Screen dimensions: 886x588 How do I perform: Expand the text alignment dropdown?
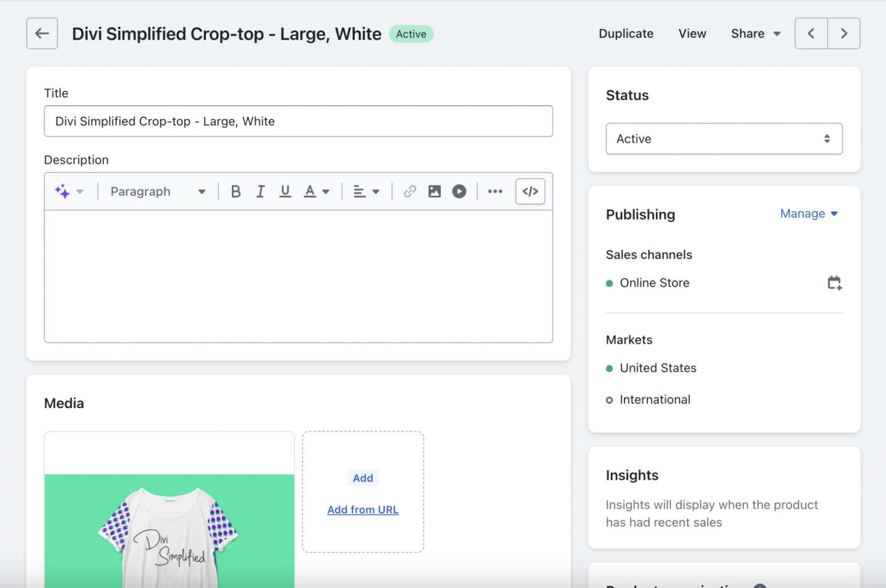click(x=366, y=192)
